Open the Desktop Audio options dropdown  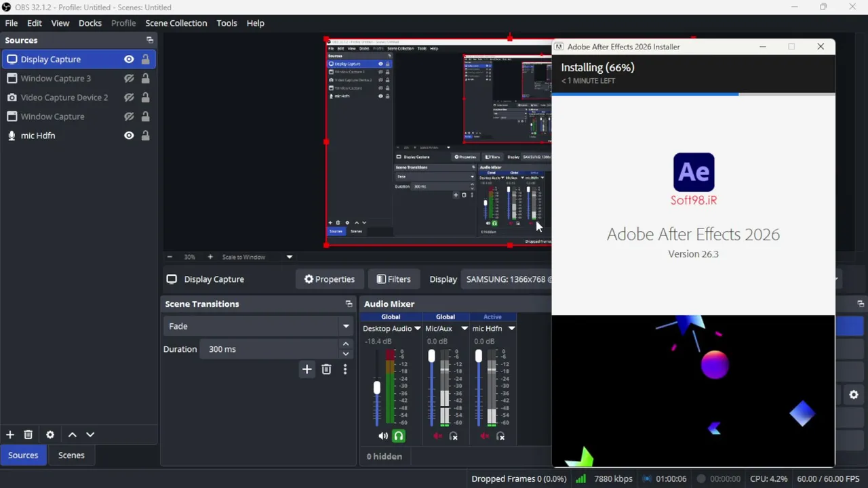pyautogui.click(x=417, y=329)
